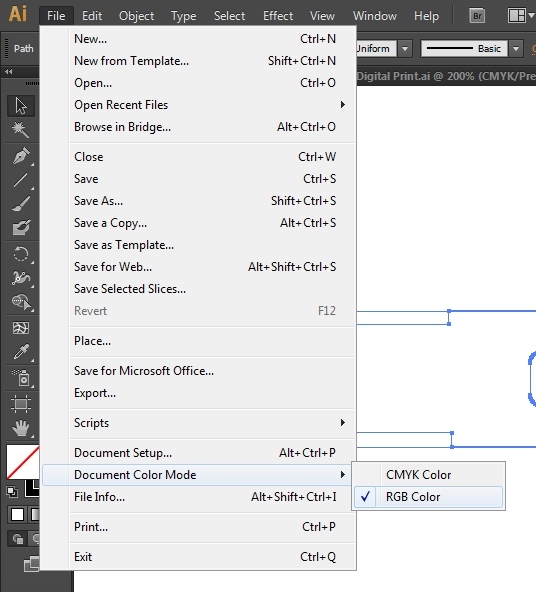The image size is (536, 592).
Task: Open the Effect menu
Action: (278, 16)
